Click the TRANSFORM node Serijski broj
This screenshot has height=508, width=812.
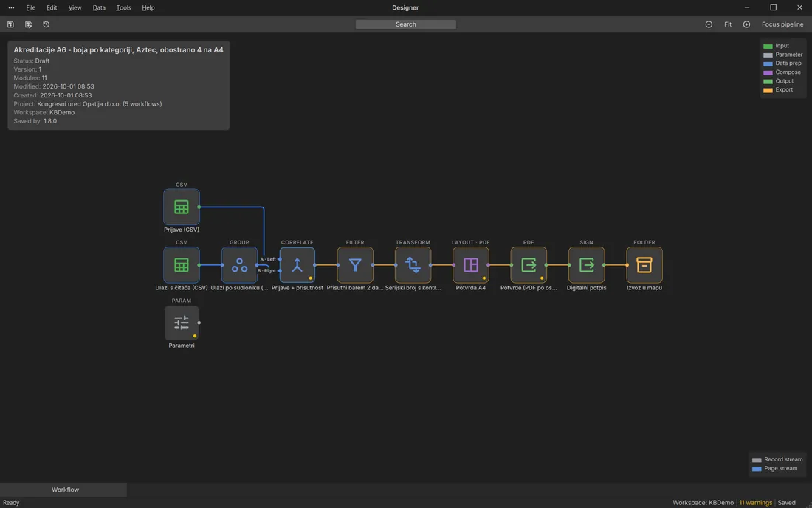[413, 265]
